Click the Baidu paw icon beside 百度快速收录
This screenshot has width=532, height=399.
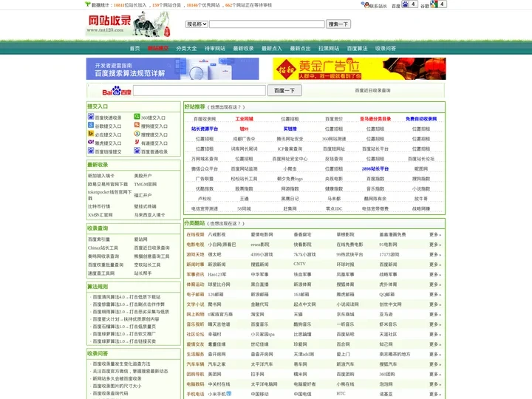coord(91,117)
